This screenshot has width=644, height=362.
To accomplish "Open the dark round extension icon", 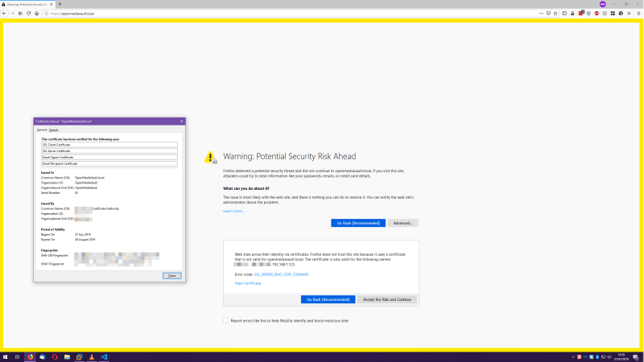I will 621,14.
